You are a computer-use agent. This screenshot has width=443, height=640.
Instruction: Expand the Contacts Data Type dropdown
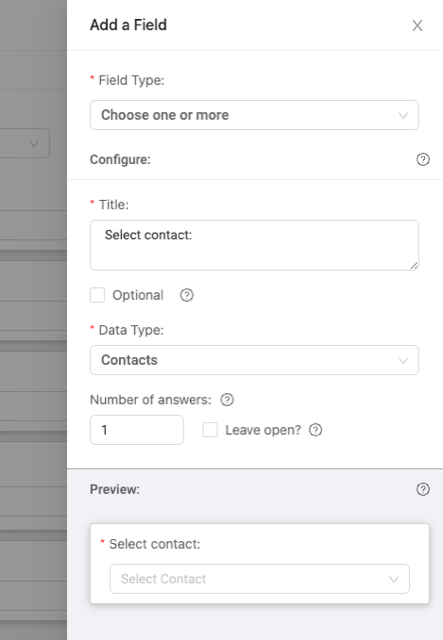(x=254, y=360)
